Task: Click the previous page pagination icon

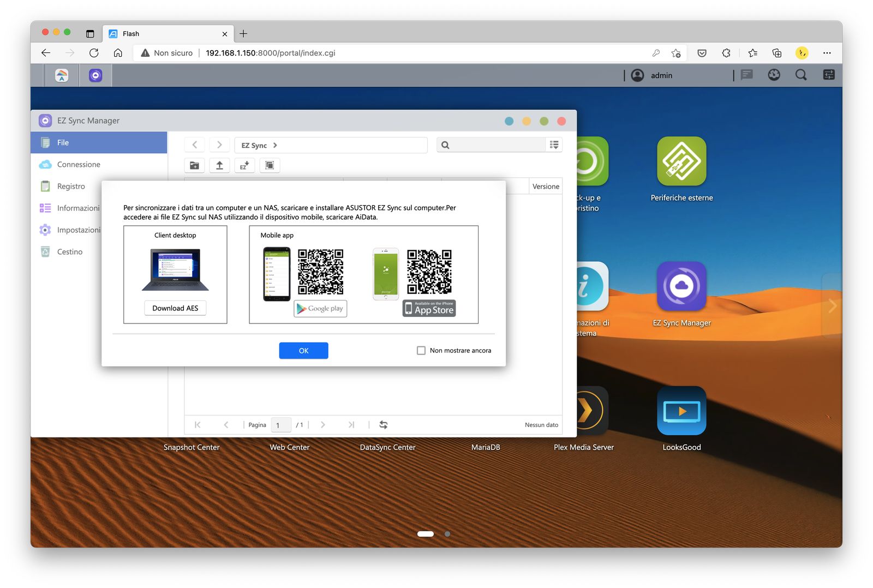Action: (x=226, y=425)
